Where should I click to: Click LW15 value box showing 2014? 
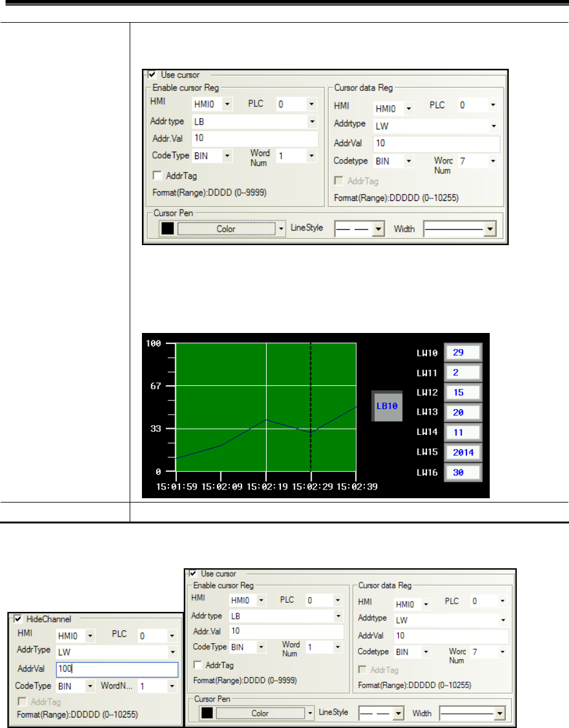click(x=463, y=452)
